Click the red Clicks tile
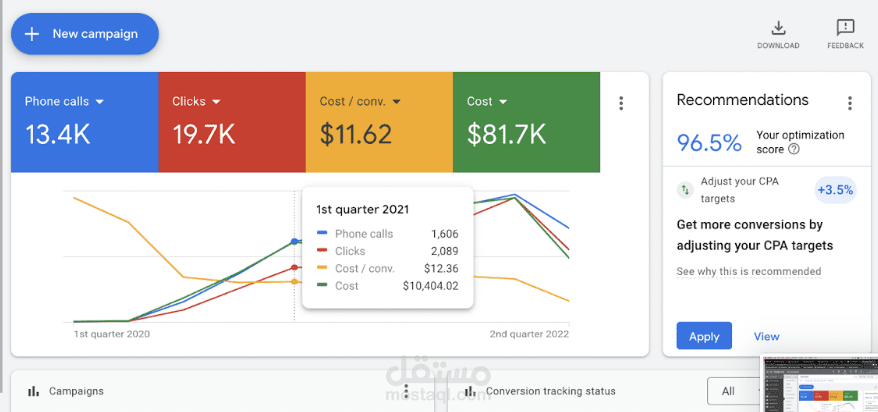 tap(232, 122)
